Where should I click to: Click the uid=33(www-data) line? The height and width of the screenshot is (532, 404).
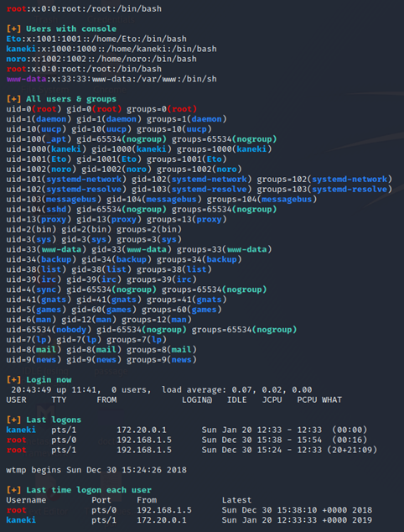coord(139,249)
